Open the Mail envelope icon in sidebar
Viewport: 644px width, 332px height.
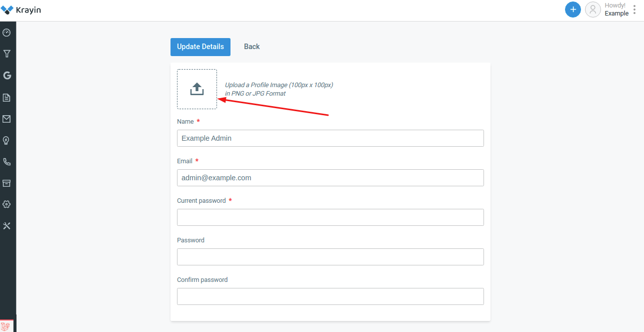tap(7, 119)
